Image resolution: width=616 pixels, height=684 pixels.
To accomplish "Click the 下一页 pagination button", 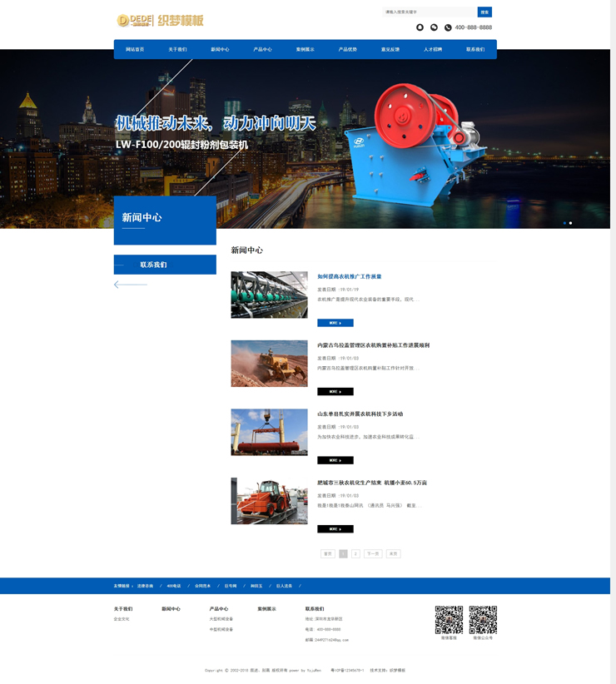I will click(372, 553).
